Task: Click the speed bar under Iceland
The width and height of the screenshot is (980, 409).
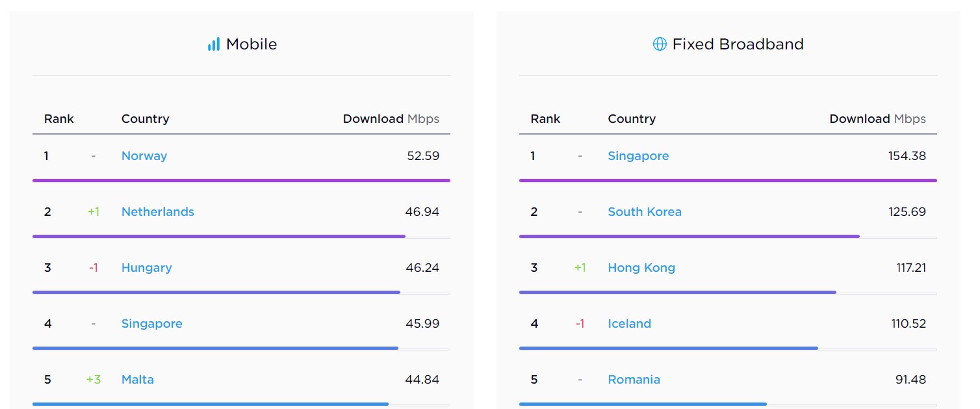Action: click(x=669, y=348)
